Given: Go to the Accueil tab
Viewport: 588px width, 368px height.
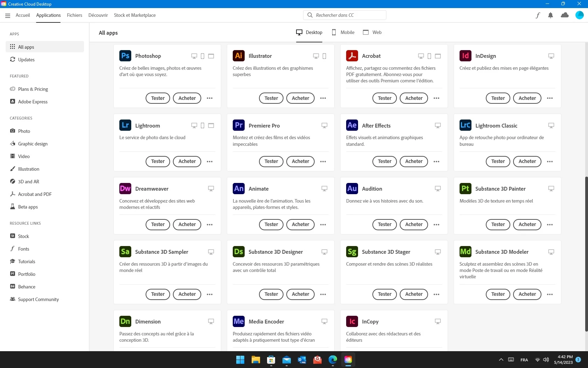Looking at the screenshot, I should [x=23, y=15].
